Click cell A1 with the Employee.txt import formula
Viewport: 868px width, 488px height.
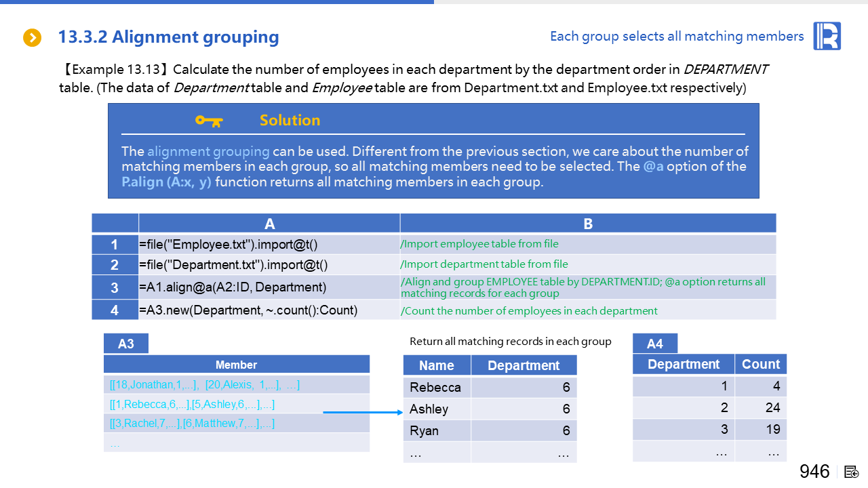pos(228,245)
